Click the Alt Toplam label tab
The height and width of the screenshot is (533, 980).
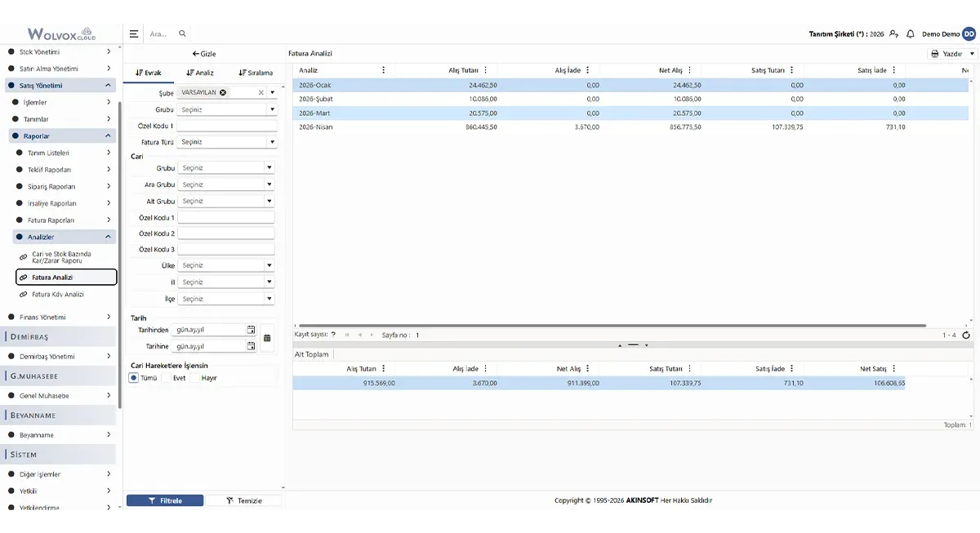click(x=312, y=354)
